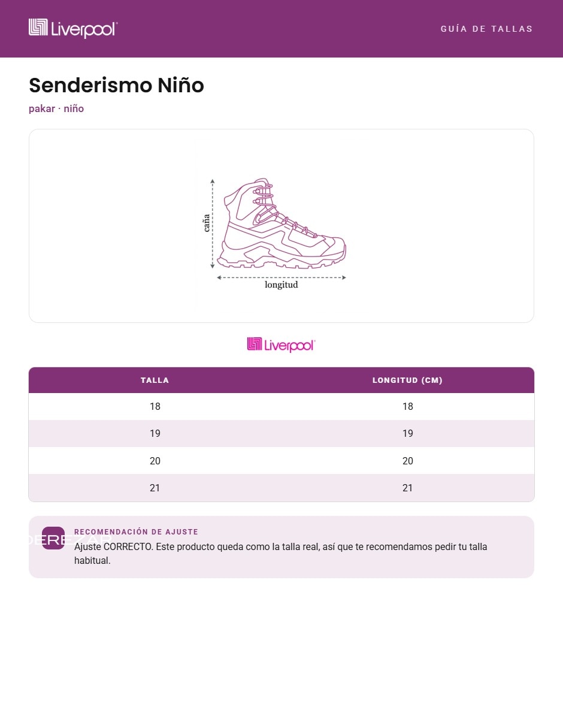Select talla 21 in the table
Screen dimensions: 563x728
coord(155,488)
